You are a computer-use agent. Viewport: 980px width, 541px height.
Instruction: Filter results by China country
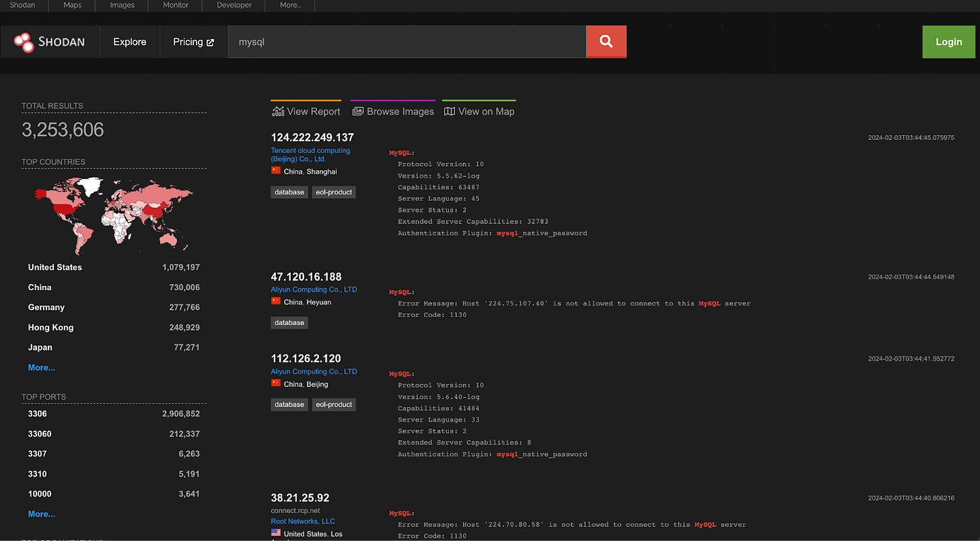point(40,287)
